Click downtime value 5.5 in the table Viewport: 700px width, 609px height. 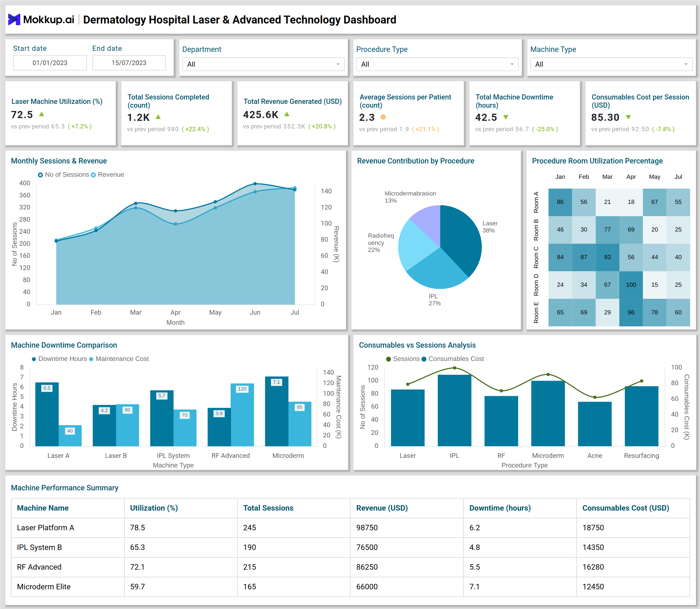click(x=475, y=567)
